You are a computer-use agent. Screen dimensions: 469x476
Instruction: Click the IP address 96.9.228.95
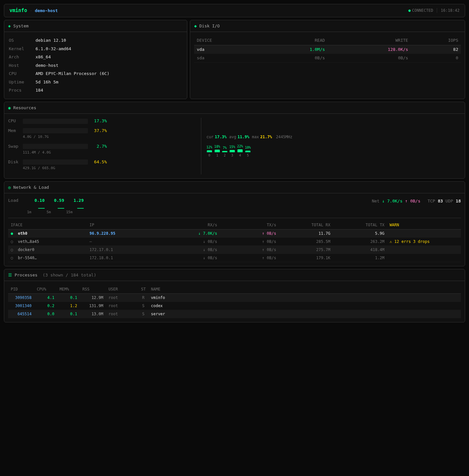point(102,233)
